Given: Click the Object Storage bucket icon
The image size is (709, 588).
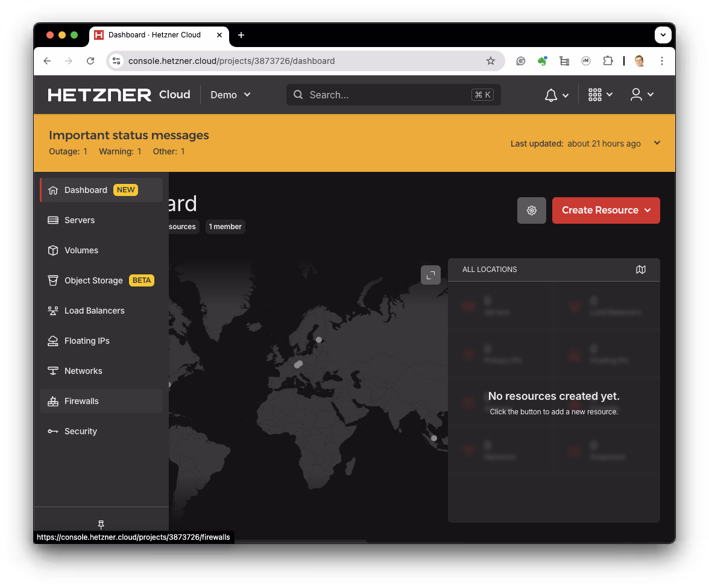Looking at the screenshot, I should click(x=53, y=280).
